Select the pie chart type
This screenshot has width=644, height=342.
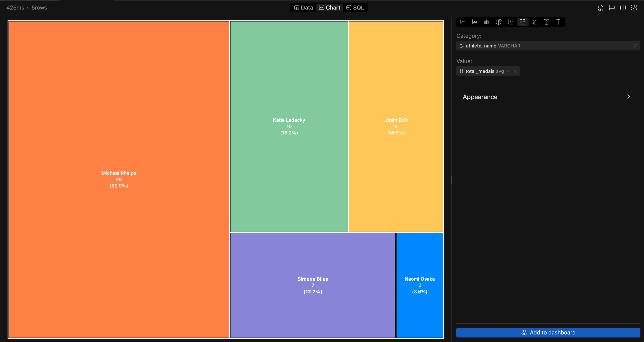tap(499, 22)
